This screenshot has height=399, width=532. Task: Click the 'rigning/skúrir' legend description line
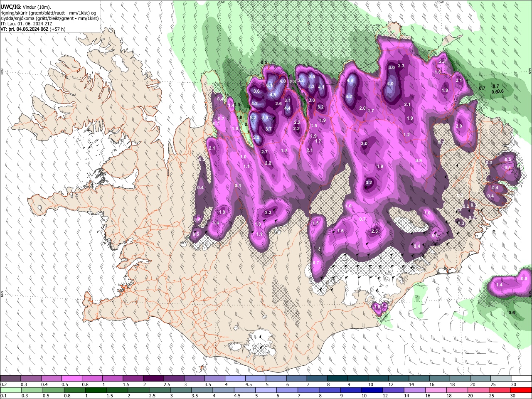tap(48, 12)
